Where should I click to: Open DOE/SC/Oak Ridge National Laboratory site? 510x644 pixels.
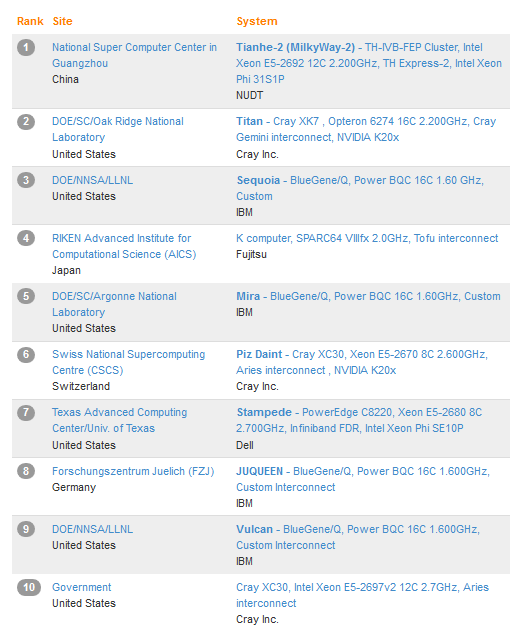(118, 129)
